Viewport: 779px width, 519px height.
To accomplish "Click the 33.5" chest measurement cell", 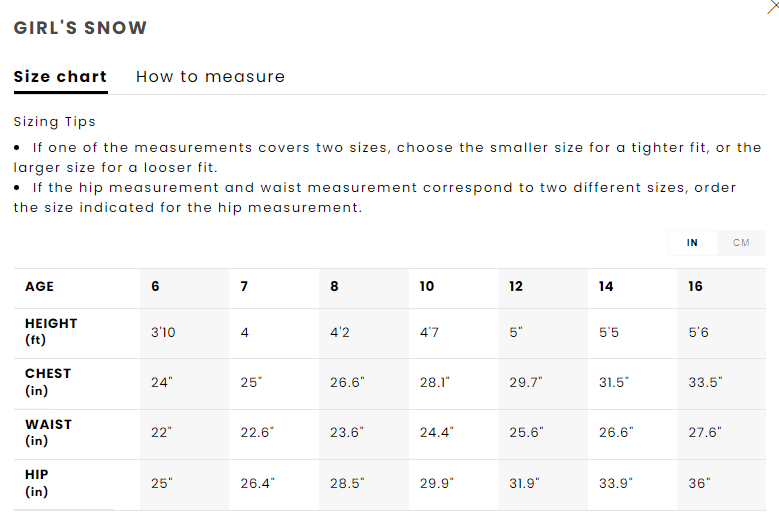I will click(x=705, y=382).
